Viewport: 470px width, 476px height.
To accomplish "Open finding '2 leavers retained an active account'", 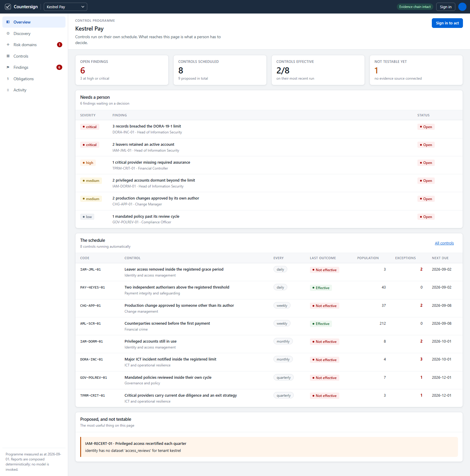I will [143, 144].
